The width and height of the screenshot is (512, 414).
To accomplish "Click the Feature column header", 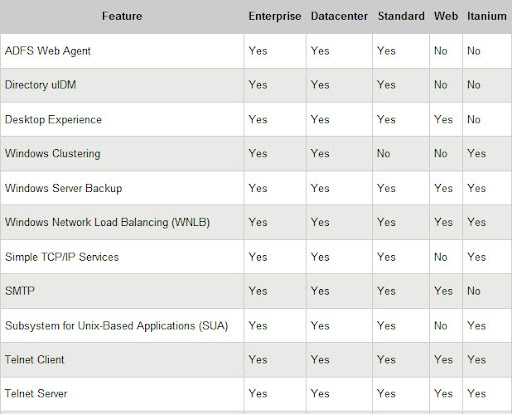I will click(122, 16).
